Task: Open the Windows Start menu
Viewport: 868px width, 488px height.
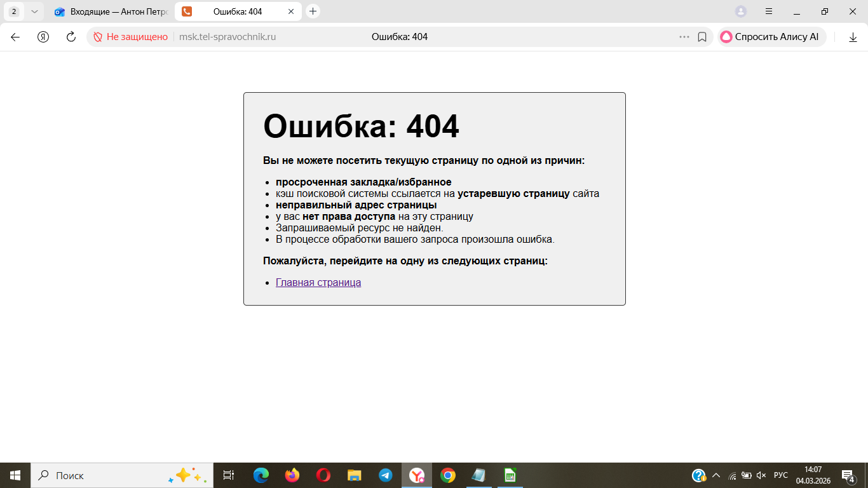Action: (x=15, y=475)
